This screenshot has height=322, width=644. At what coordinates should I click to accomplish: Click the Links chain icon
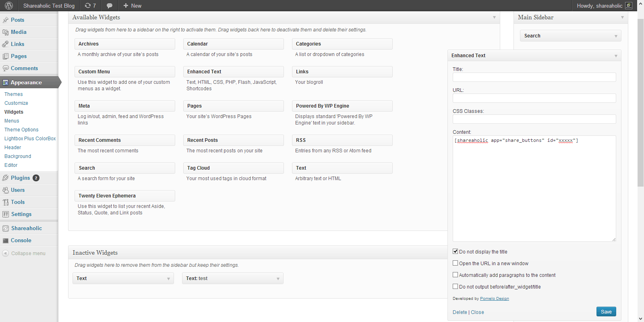point(6,44)
